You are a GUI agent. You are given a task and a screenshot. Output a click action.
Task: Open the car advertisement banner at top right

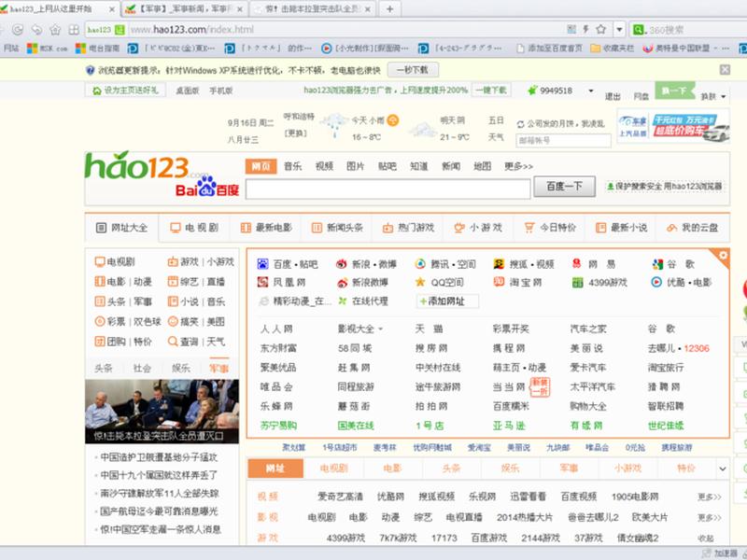coord(673,126)
